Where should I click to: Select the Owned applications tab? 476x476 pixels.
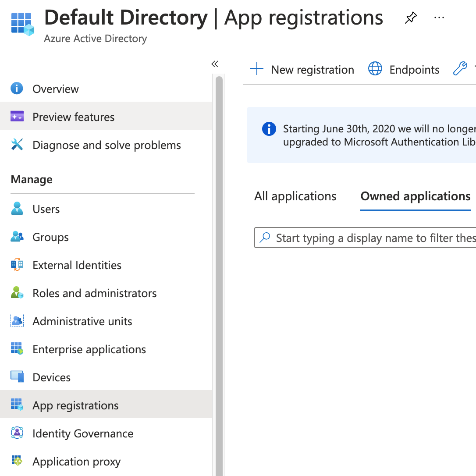pyautogui.click(x=415, y=196)
